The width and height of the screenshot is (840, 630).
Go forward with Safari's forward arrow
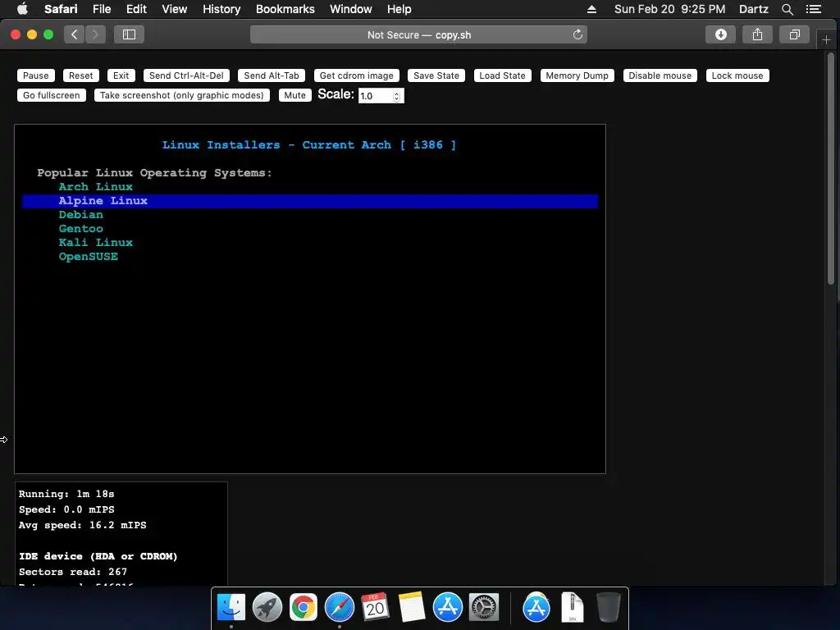pyautogui.click(x=95, y=34)
